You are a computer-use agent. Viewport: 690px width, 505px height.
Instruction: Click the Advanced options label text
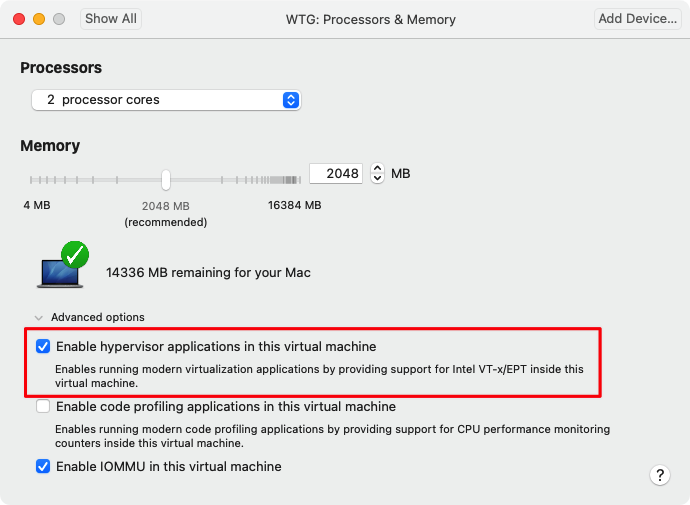(98, 318)
